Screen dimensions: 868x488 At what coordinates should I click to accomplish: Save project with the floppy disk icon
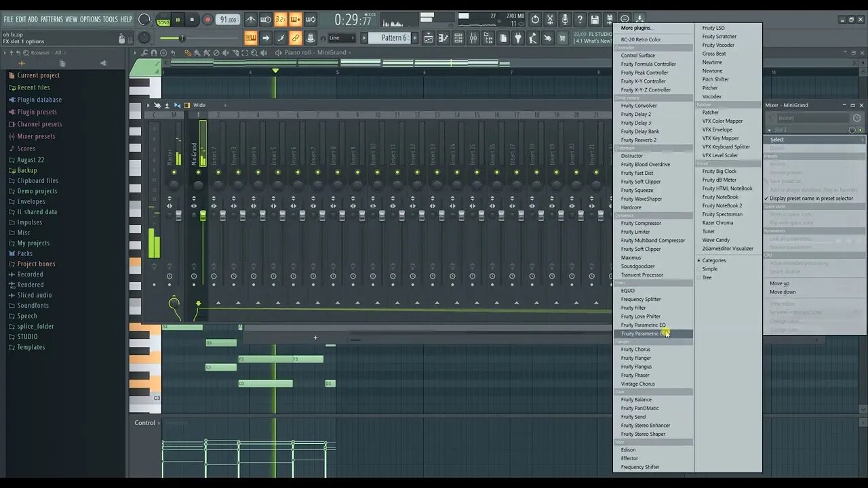click(x=595, y=20)
